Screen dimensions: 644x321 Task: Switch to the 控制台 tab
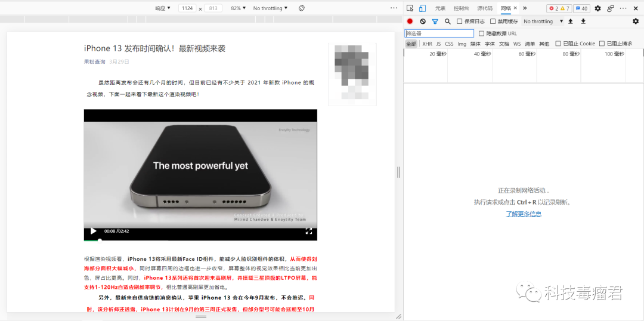click(461, 8)
